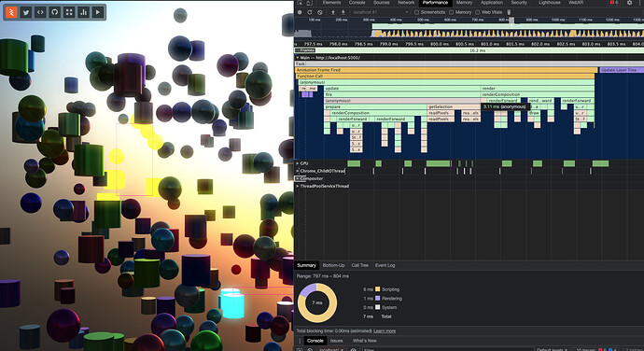
Task: Enable the Screenshots checkbox
Action: pos(416,12)
